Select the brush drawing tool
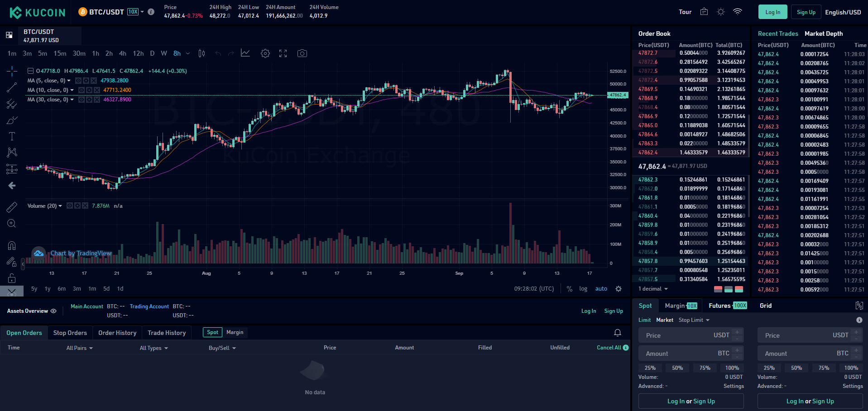The height and width of the screenshot is (411, 868). pos(12,120)
